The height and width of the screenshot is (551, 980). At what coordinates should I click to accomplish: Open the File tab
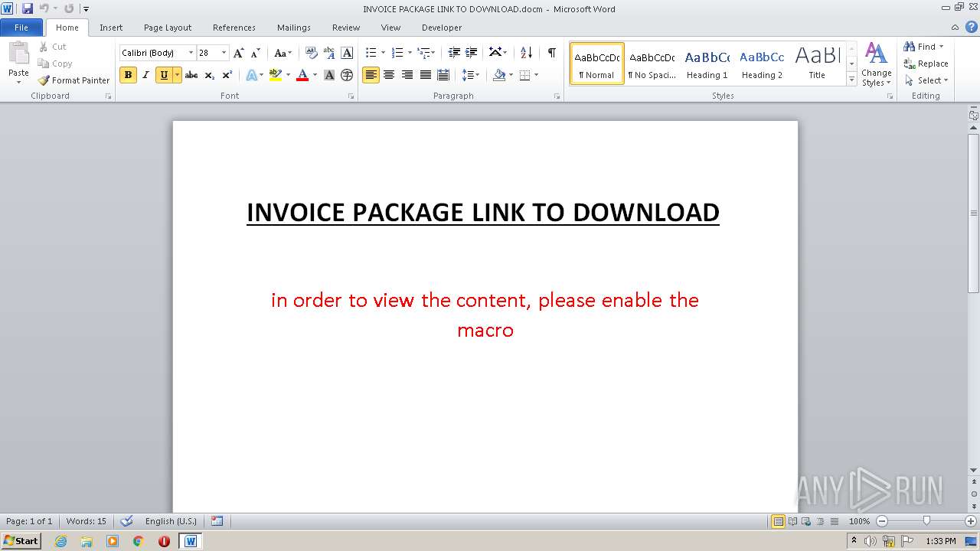(21, 28)
